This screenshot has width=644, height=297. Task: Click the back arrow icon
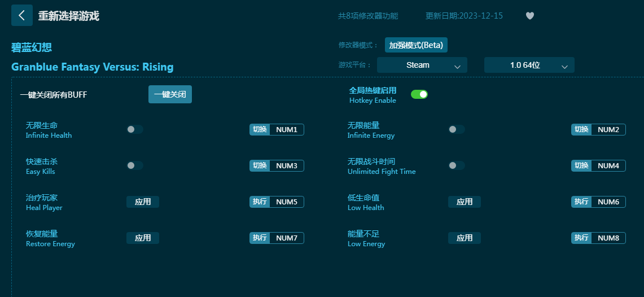22,16
